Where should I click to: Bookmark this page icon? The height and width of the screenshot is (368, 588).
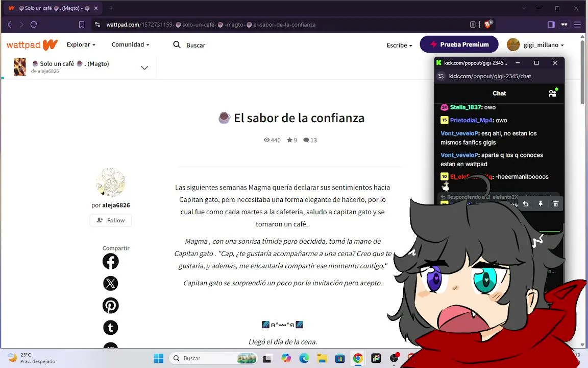[x=81, y=25]
